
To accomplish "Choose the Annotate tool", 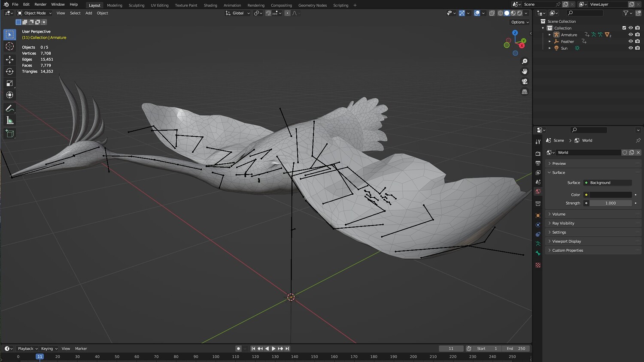I will click(9, 109).
